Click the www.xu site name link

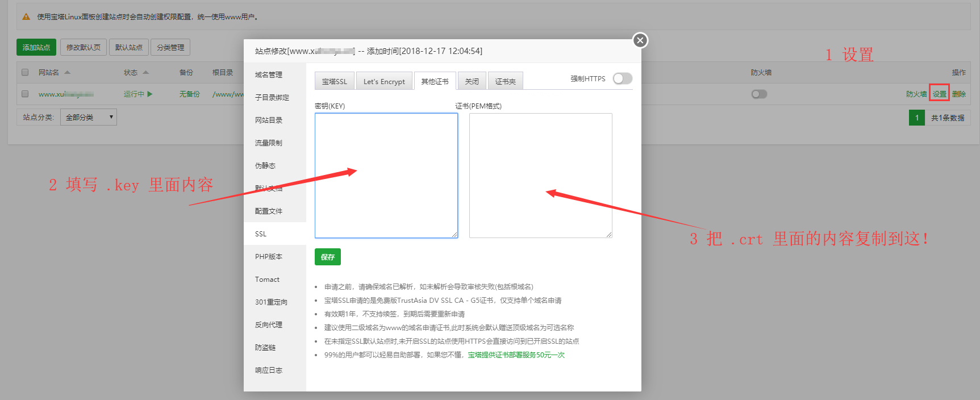(66, 94)
